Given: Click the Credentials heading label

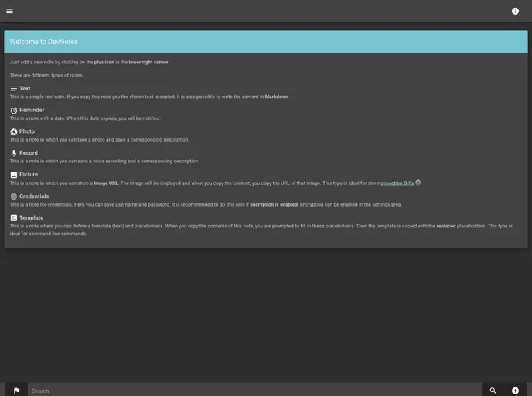Looking at the screenshot, I should click(34, 196).
